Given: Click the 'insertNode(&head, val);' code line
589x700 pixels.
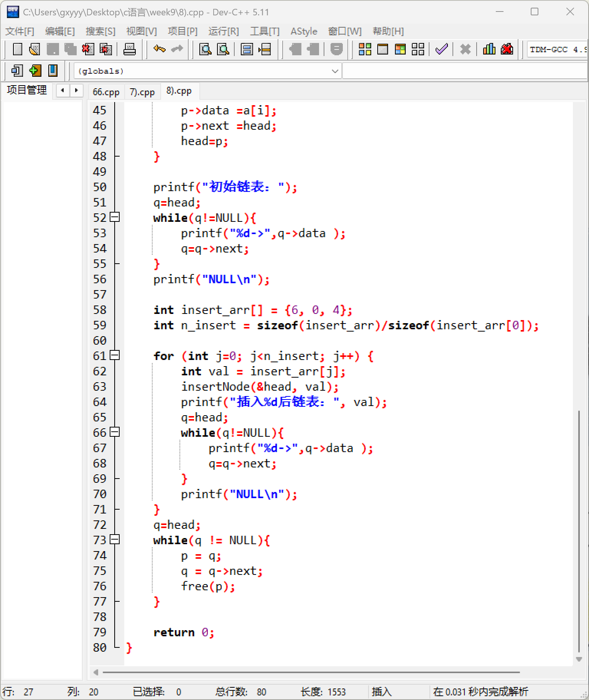Looking at the screenshot, I should [260, 386].
